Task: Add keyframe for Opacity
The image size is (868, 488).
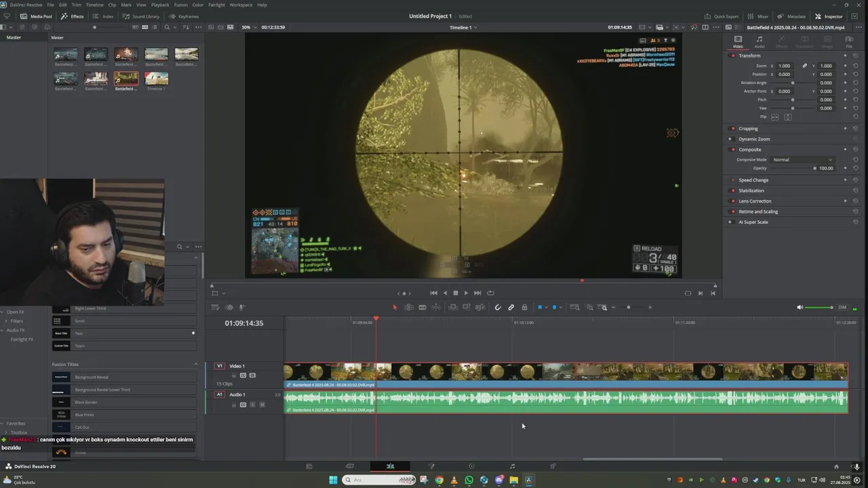Action: (845, 168)
